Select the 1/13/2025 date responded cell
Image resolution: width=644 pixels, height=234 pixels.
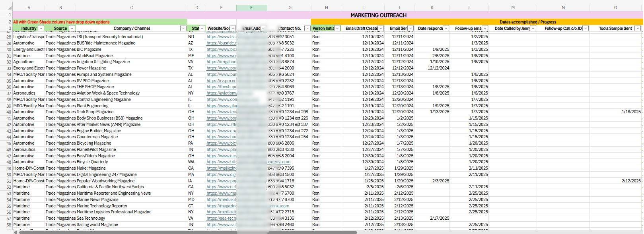click(432, 112)
